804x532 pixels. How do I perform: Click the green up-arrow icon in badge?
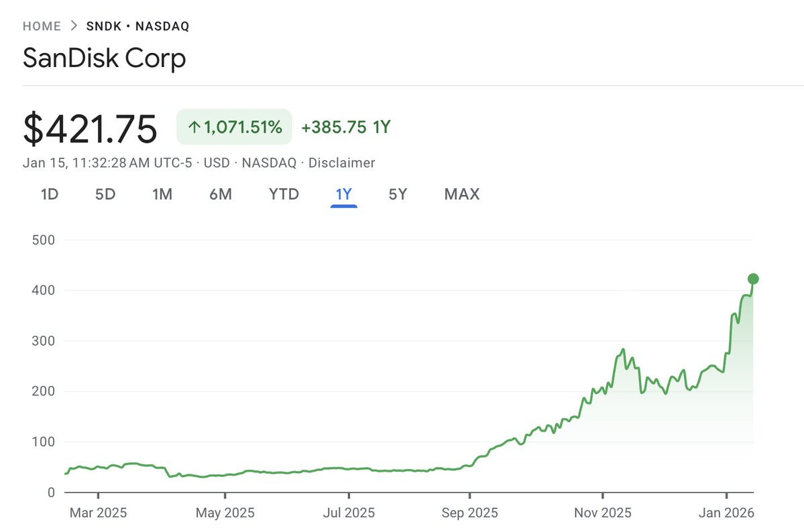tap(194, 127)
